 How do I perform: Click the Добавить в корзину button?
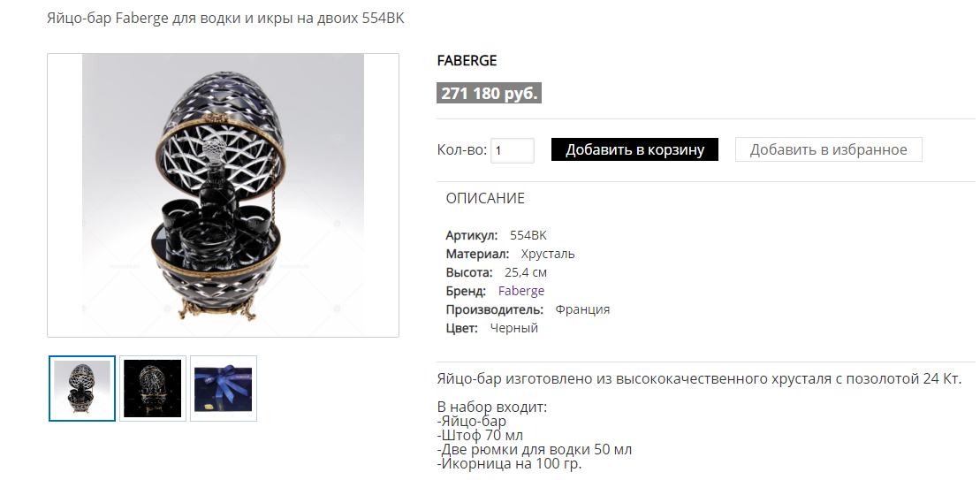[x=634, y=150]
